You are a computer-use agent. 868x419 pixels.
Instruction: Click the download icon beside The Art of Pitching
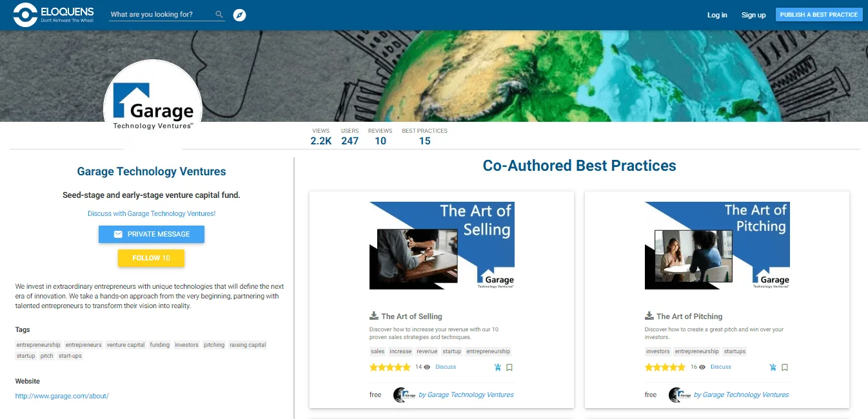(x=649, y=316)
